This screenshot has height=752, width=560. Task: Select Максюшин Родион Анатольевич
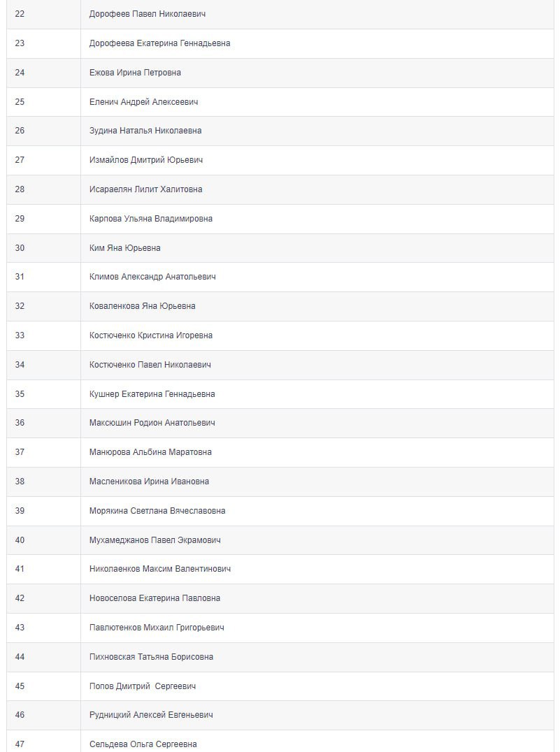[x=152, y=423]
